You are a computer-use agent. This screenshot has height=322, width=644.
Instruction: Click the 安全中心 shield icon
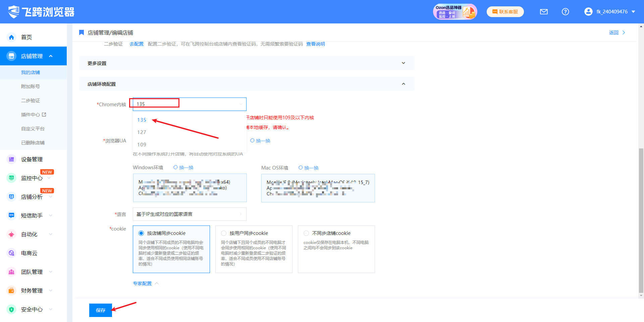(11, 309)
